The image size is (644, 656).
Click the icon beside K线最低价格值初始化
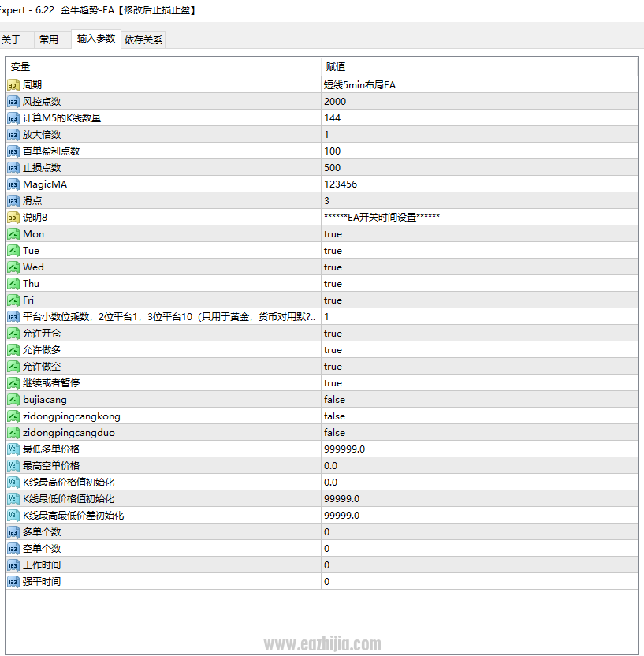13,499
